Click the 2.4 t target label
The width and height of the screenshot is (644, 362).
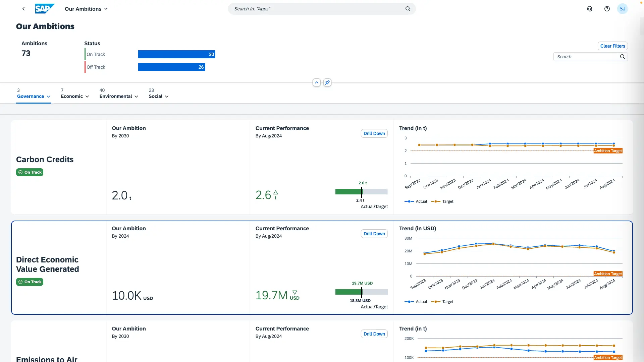coord(360,200)
